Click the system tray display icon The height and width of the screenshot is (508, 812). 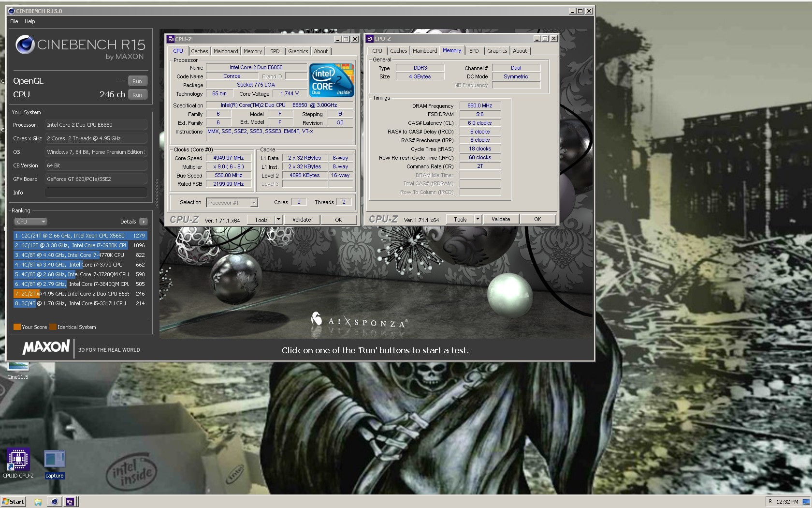pyautogui.click(x=806, y=502)
